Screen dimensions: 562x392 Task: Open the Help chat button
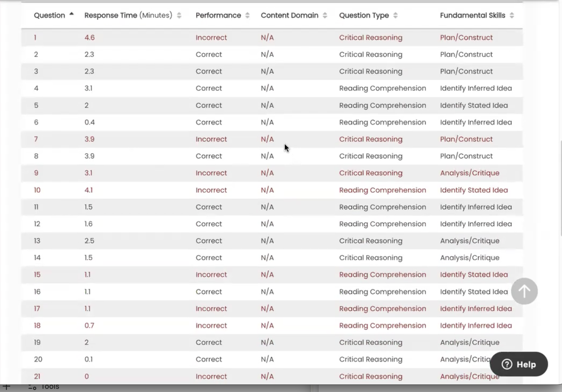[x=519, y=364]
